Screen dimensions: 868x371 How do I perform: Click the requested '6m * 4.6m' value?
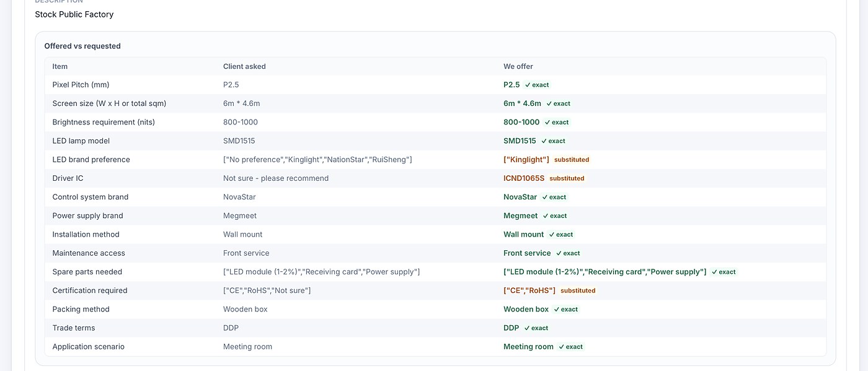(242, 103)
